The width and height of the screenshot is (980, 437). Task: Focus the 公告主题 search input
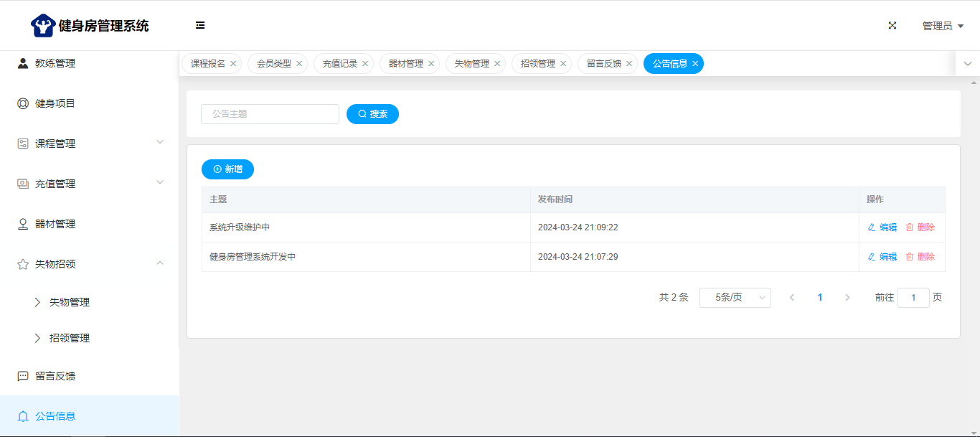click(270, 114)
